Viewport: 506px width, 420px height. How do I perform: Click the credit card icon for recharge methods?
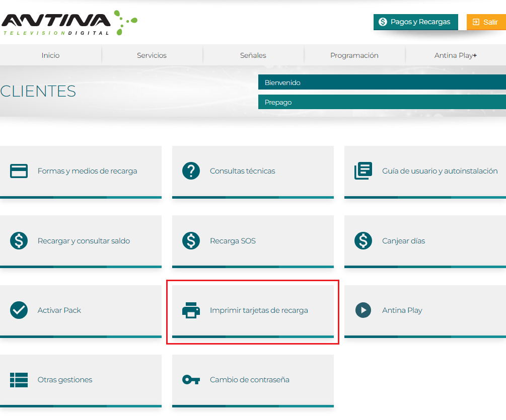point(19,171)
